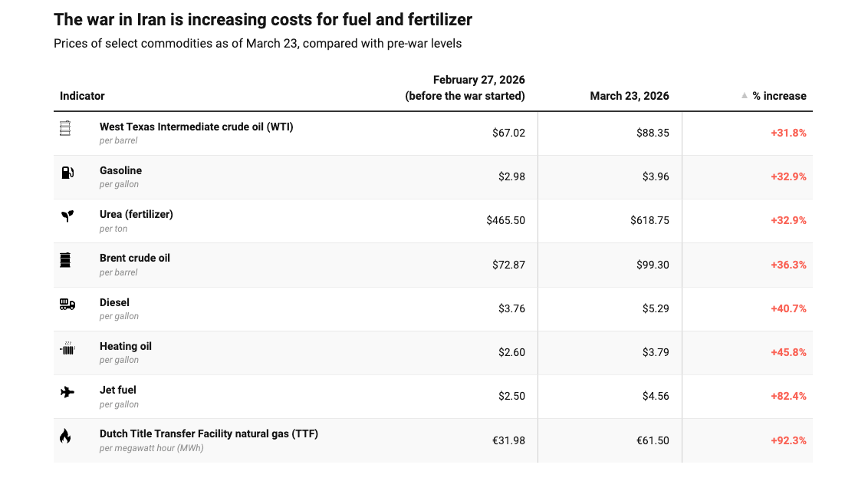Click the chart title about Iran war
868x478 pixels.
[x=263, y=19]
